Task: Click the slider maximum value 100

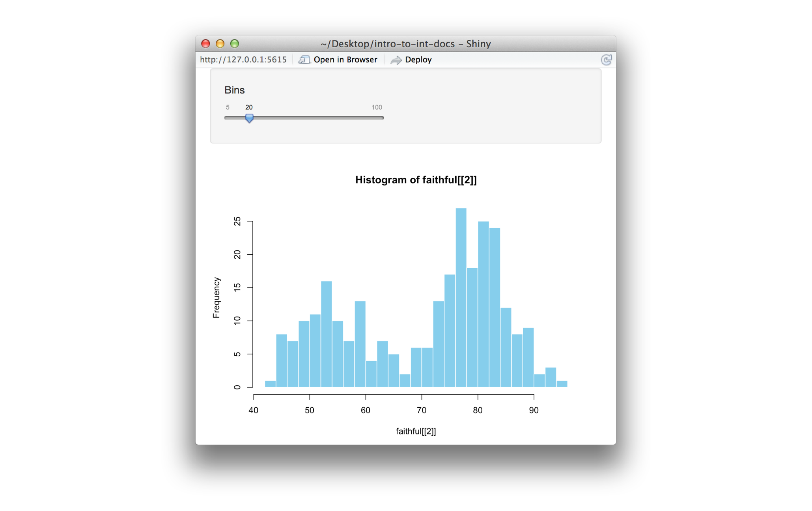Action: pyautogui.click(x=377, y=107)
